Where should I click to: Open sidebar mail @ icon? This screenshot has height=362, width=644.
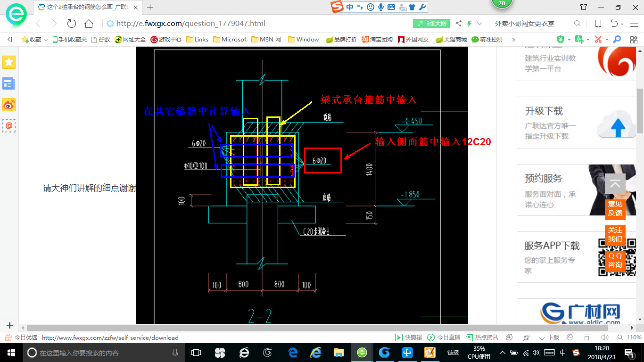click(x=9, y=126)
